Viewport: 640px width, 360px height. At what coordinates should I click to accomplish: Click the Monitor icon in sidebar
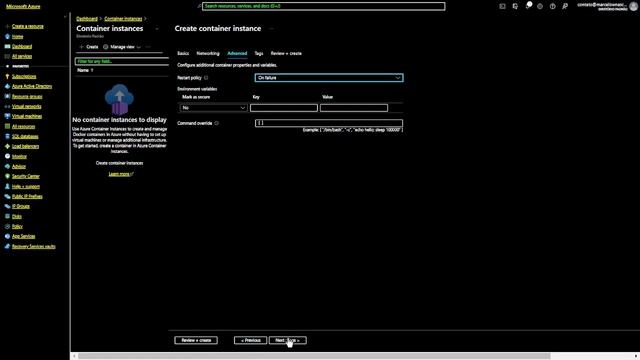tap(7, 156)
